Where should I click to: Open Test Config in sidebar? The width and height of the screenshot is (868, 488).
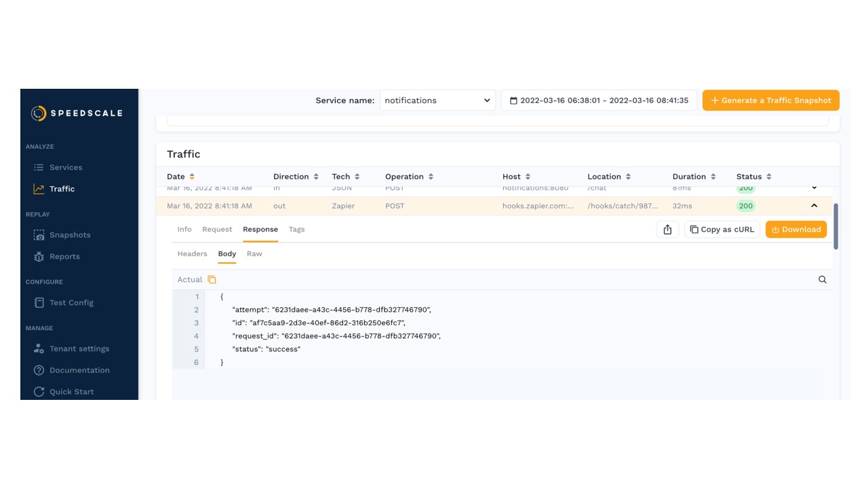coord(71,303)
